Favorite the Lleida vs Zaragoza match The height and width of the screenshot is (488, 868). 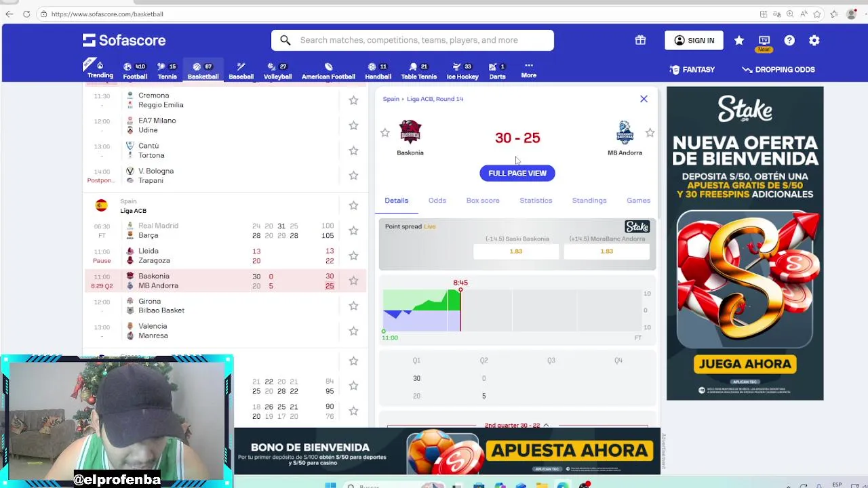[353, 256]
